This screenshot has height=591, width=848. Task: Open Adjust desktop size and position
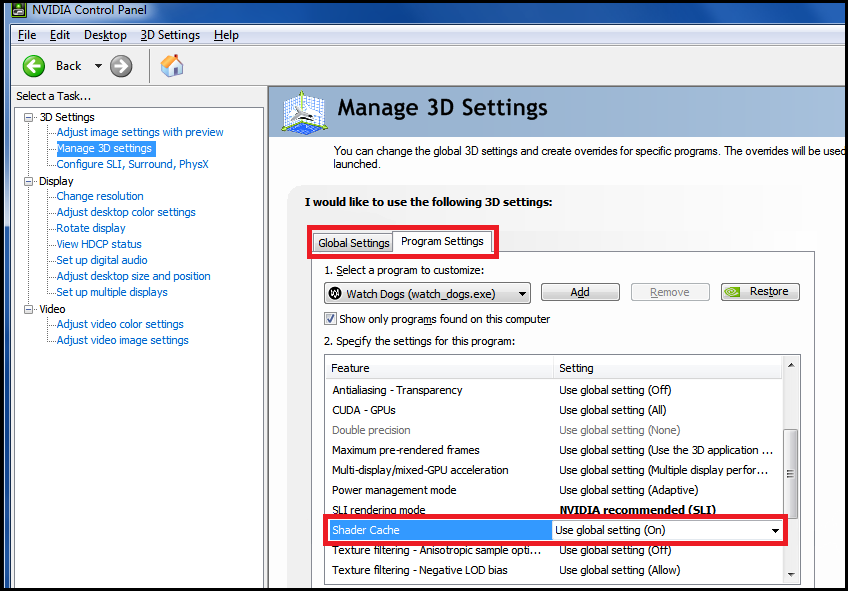click(133, 276)
